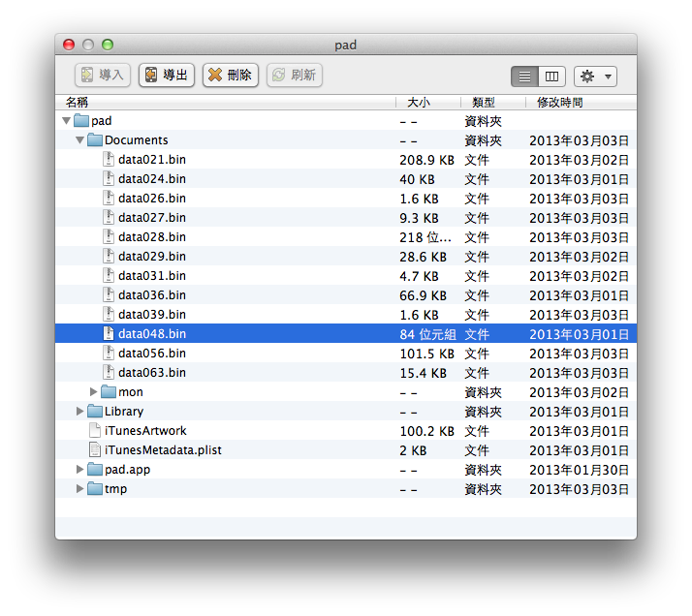The width and height of the screenshot is (692, 616).
Task: Expand the pad.app folder
Action: 80,470
